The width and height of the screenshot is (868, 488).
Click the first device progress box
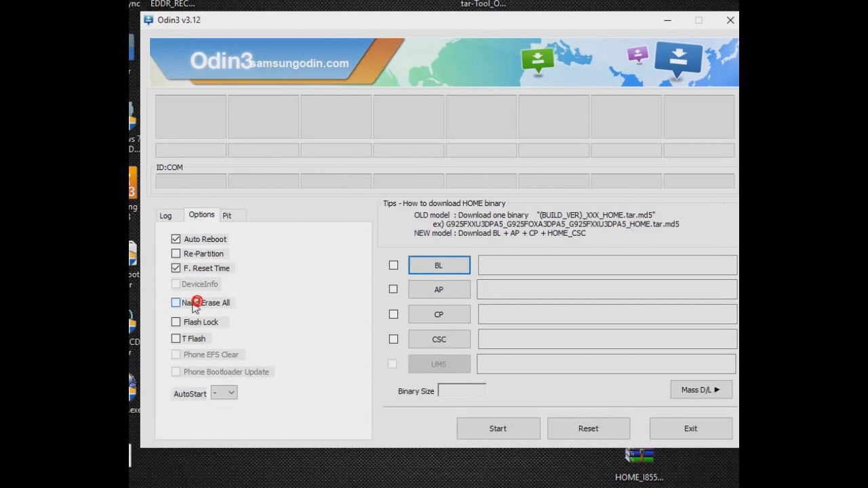click(x=191, y=117)
